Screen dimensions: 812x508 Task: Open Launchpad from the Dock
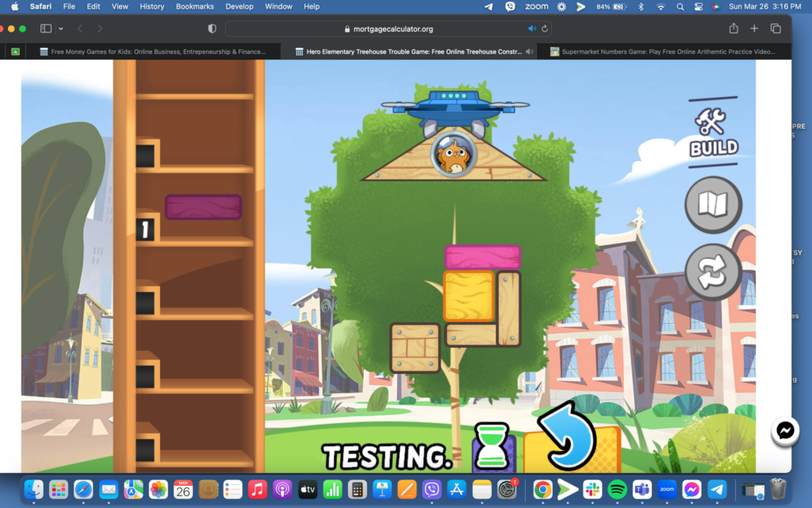59,489
